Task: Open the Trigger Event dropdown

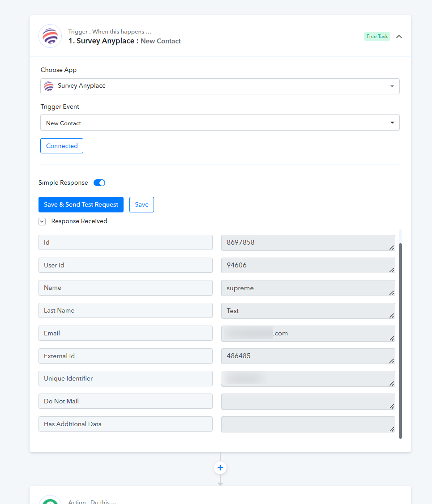Action: [x=220, y=123]
